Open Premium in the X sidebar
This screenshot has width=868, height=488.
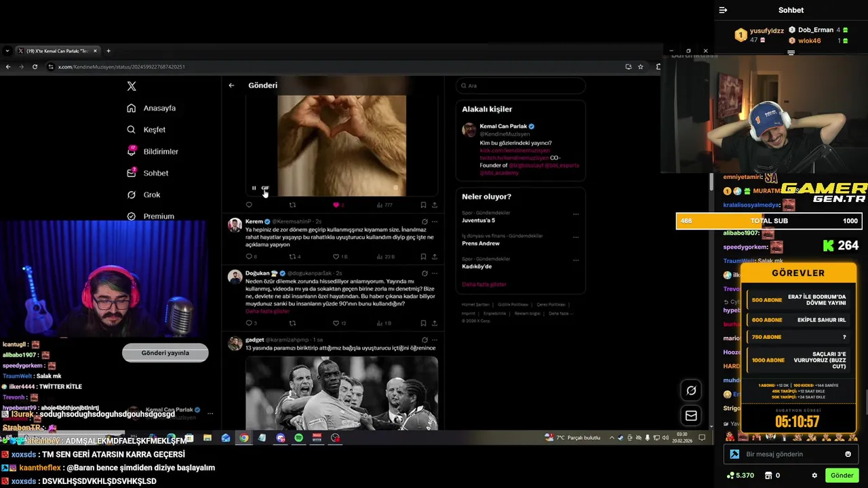click(x=150, y=216)
